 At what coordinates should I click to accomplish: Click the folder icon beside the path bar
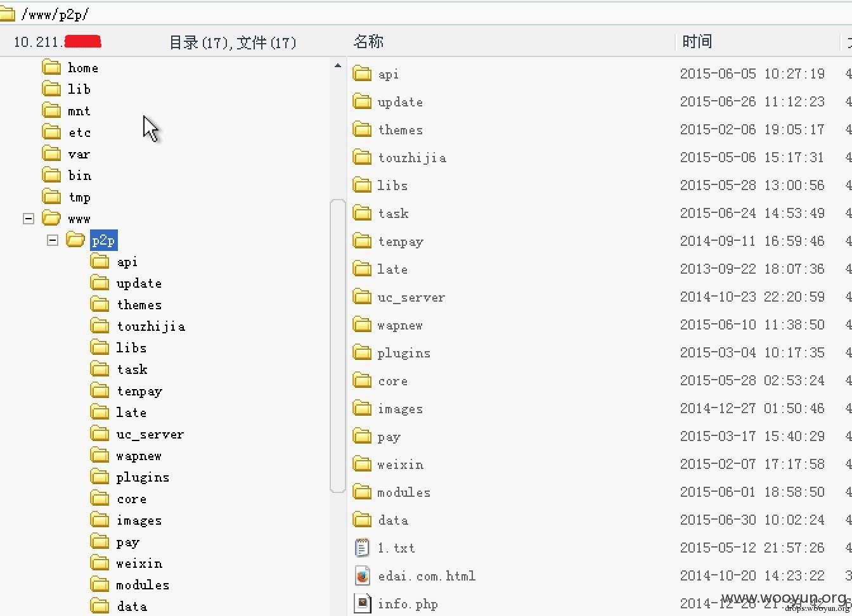[x=7, y=13]
